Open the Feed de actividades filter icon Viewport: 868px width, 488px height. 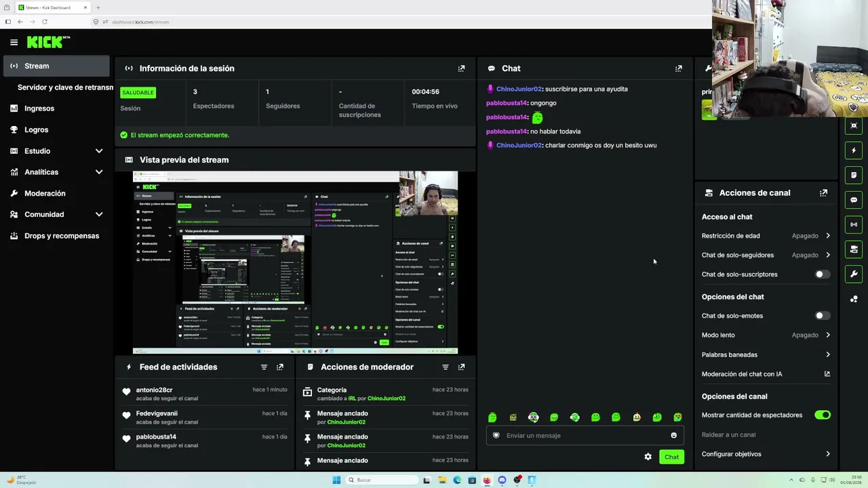[264, 367]
